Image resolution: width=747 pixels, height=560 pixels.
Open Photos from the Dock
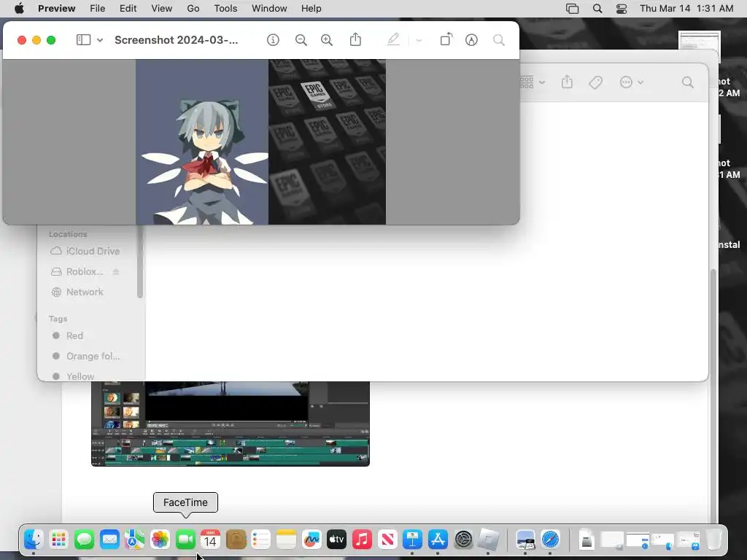click(160, 540)
